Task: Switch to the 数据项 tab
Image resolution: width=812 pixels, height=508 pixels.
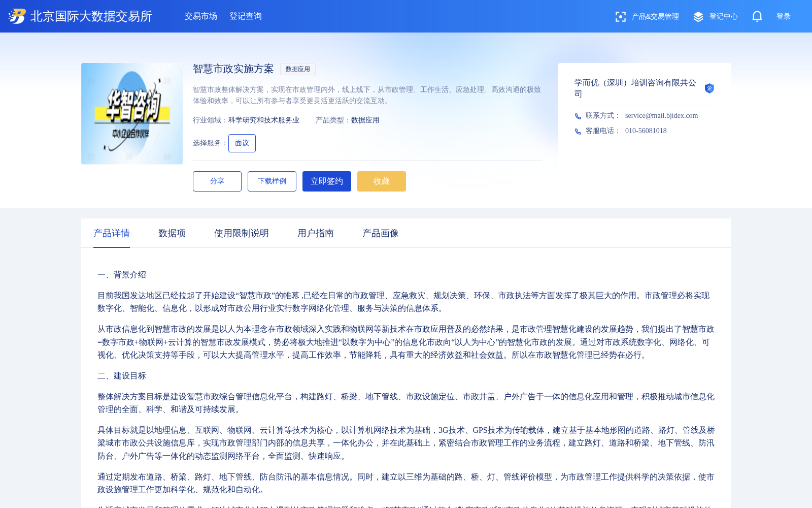Action: 172,233
